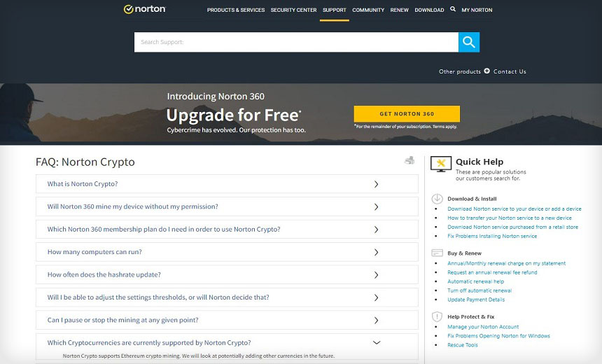The image size is (602, 364).
Task: Collapse the 'Which Cryptocurrencies are currently supported' answer
Action: [x=377, y=342]
